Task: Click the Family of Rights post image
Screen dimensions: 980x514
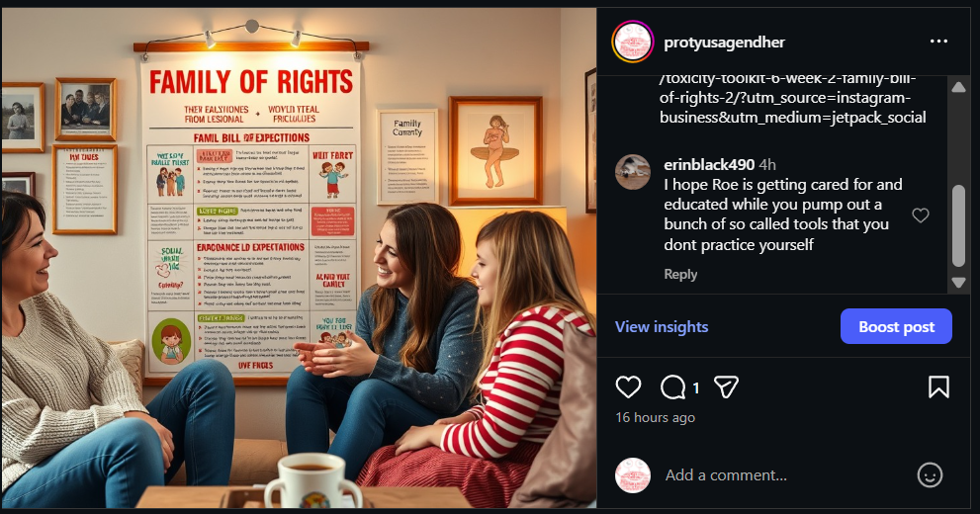Action: (x=299, y=257)
